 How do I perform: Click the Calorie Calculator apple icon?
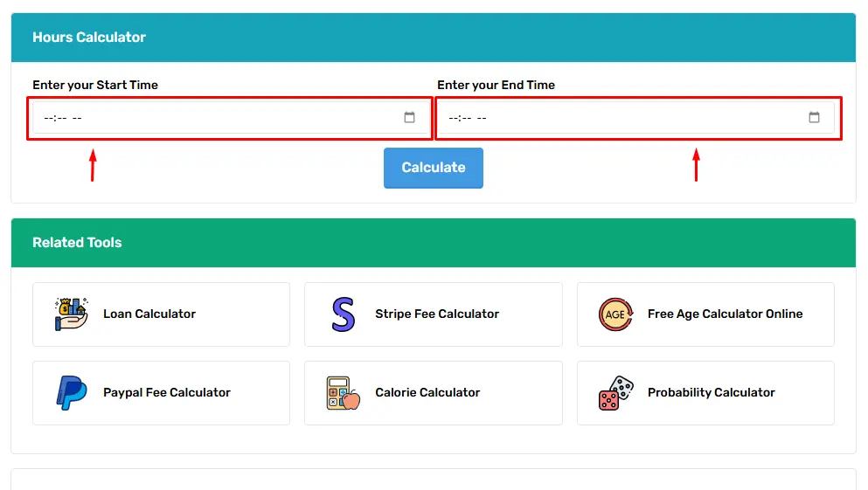(344, 393)
